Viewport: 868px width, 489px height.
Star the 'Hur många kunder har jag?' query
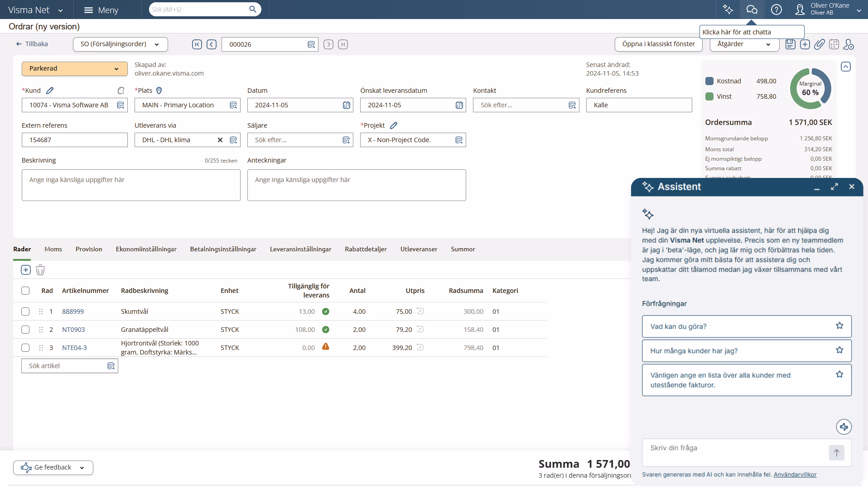click(839, 350)
